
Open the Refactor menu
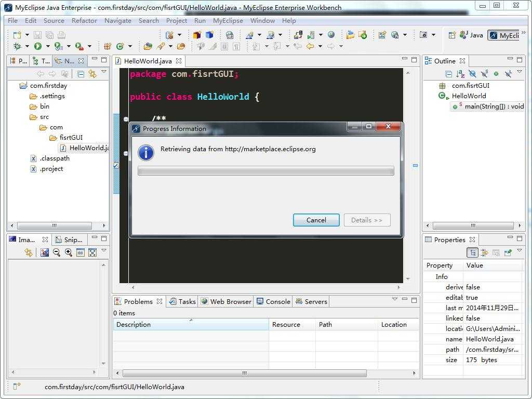click(84, 21)
